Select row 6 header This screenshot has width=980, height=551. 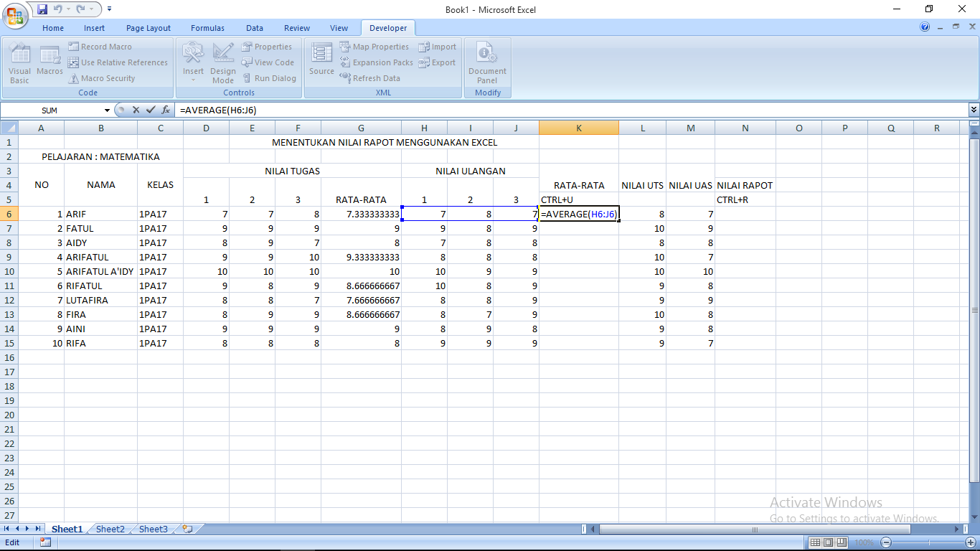[x=9, y=214]
